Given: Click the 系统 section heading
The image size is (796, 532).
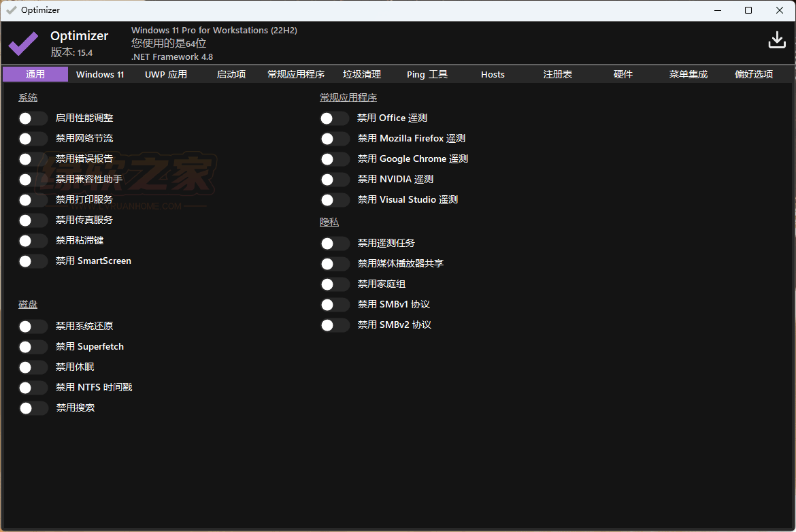Looking at the screenshot, I should (x=28, y=97).
